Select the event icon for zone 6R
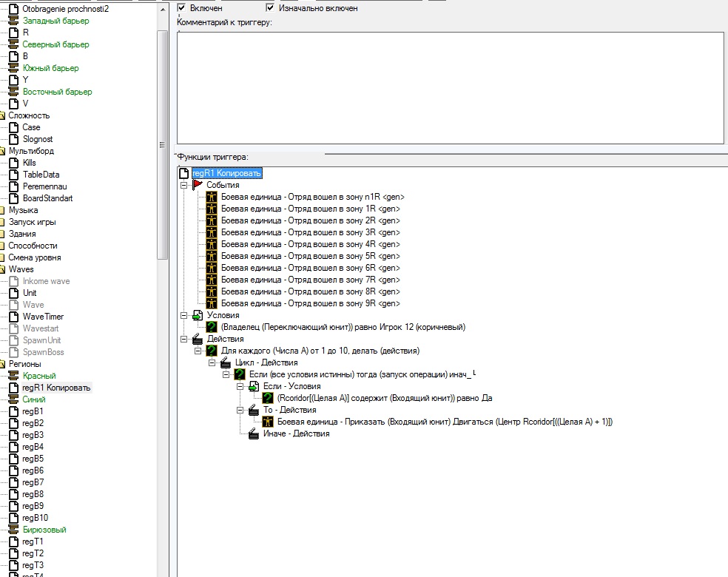This screenshot has height=577, width=728. (212, 268)
